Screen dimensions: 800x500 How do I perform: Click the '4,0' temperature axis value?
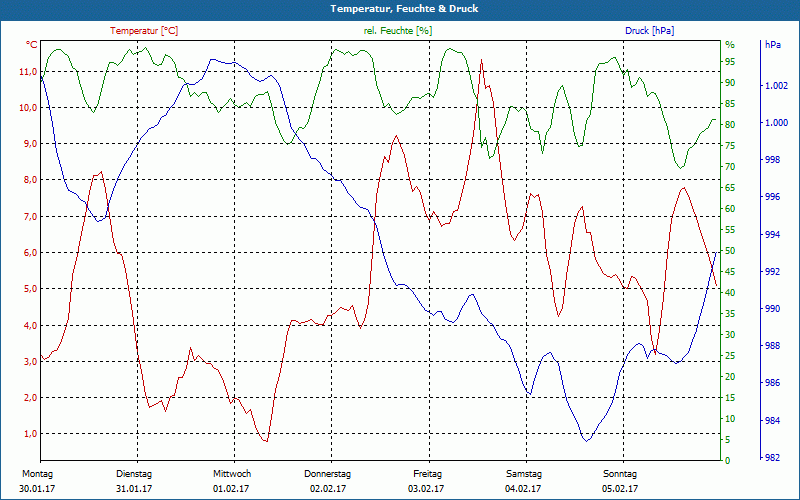click(x=30, y=326)
